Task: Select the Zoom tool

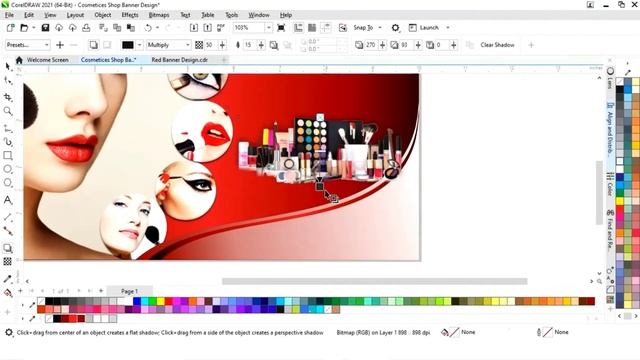Action: click(8, 111)
